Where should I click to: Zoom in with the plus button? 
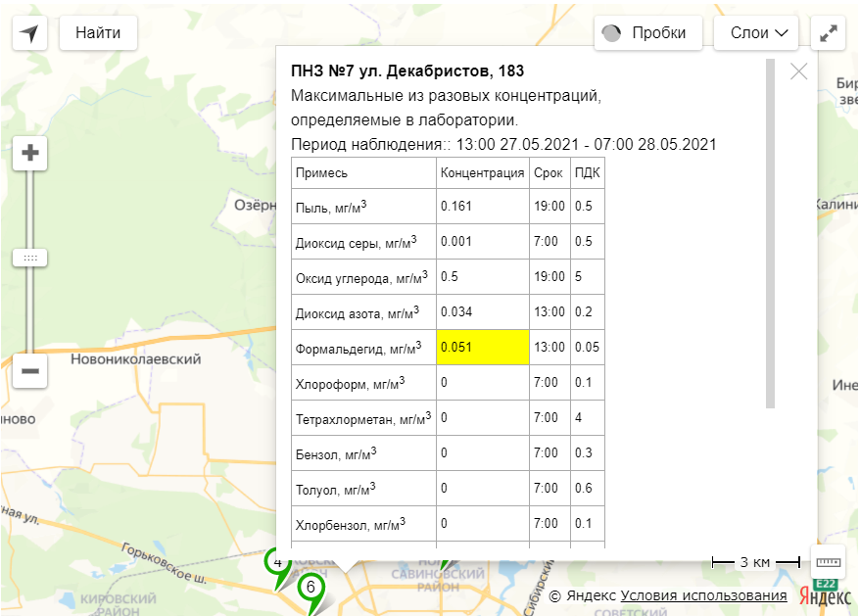(30, 153)
